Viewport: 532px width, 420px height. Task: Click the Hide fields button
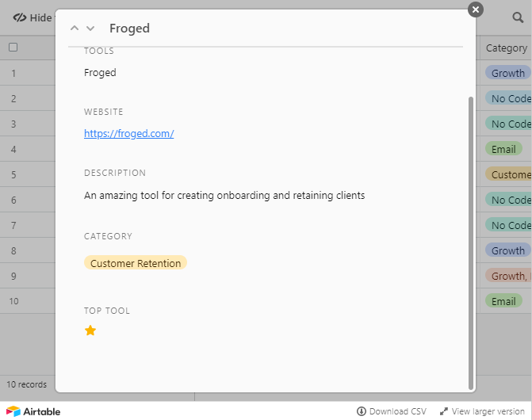(33, 17)
